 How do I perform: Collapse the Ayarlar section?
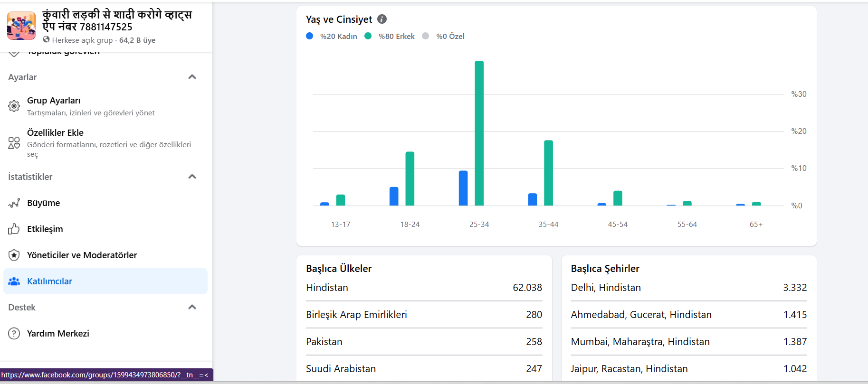[192, 77]
